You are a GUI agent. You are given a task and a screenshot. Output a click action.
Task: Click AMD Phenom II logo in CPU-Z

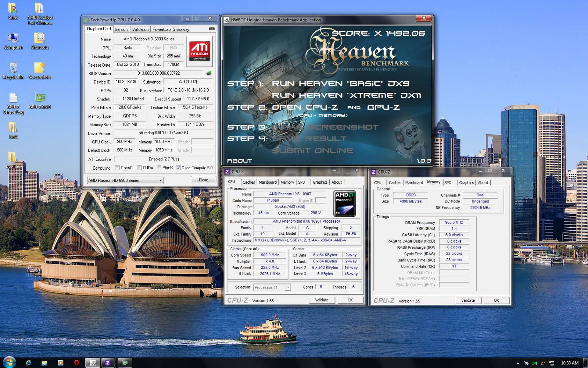344,203
